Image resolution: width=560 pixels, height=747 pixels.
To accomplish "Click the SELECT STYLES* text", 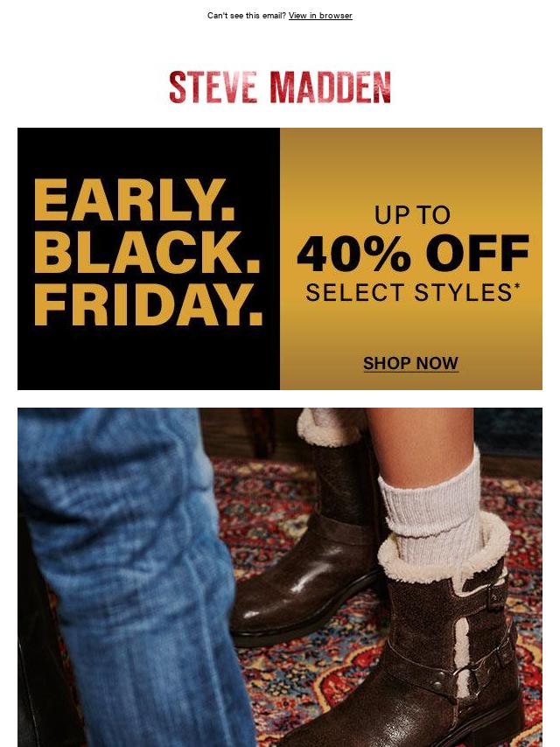I will click(413, 292).
